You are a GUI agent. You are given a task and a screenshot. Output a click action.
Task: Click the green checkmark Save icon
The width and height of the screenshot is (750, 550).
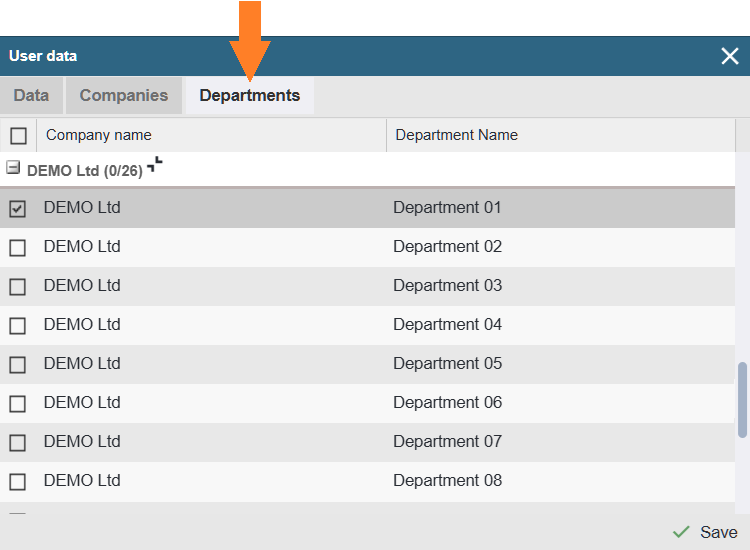point(681,532)
